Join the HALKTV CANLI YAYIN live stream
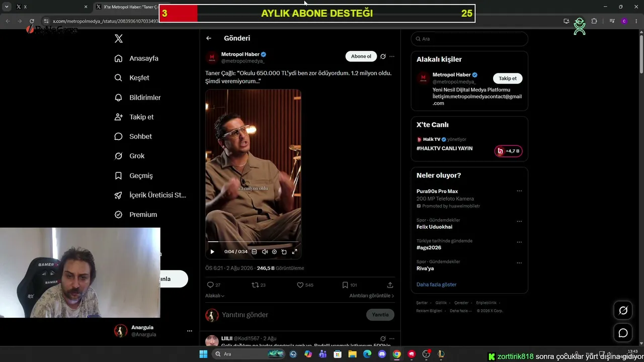Screen dimensions: 644x362 [444, 149]
